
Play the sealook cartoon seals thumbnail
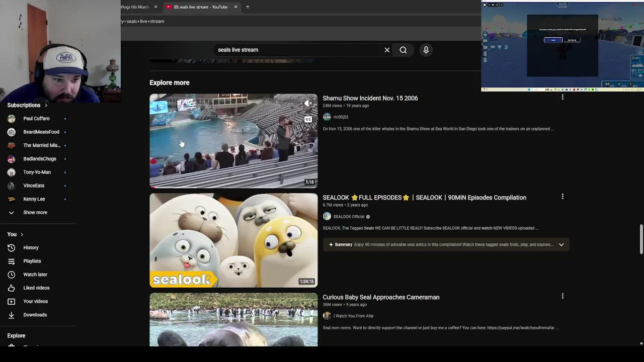click(x=233, y=240)
